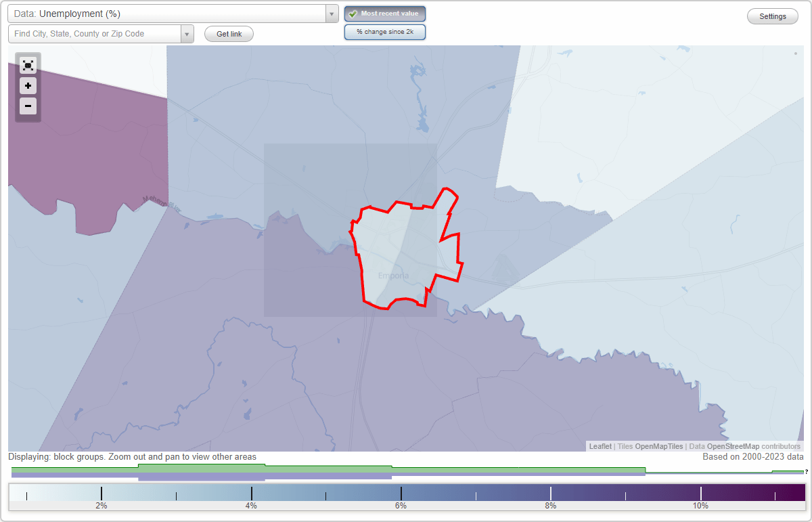Zoom out using the minus icon
Viewport: 812px width, 522px height.
pyautogui.click(x=28, y=106)
